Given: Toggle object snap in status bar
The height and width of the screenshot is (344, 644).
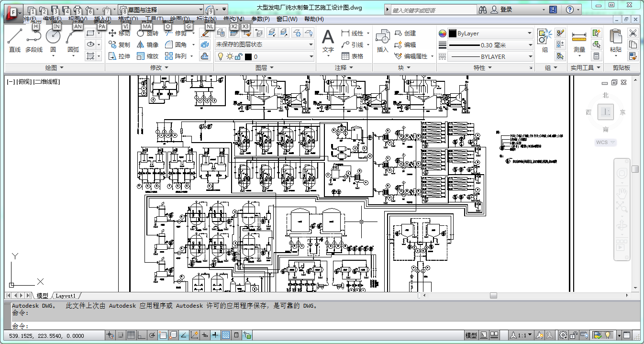Looking at the screenshot, I should pyautogui.click(x=163, y=335).
